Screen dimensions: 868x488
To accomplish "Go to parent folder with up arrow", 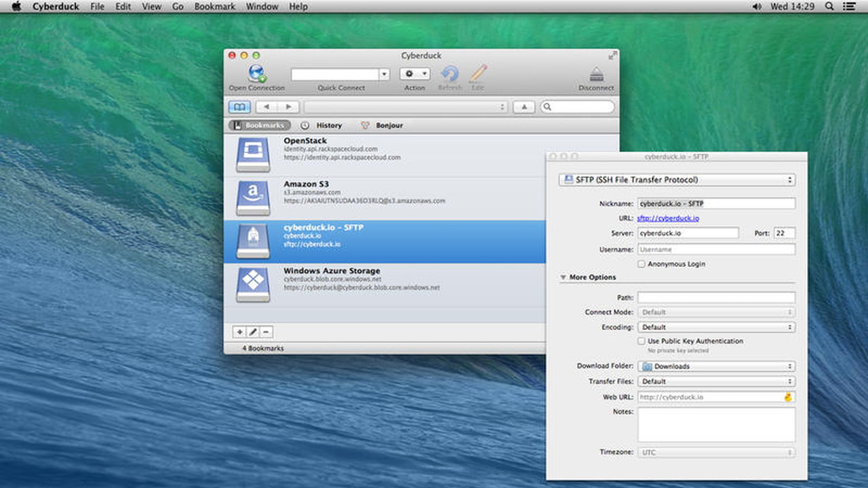I will pyautogui.click(x=524, y=107).
